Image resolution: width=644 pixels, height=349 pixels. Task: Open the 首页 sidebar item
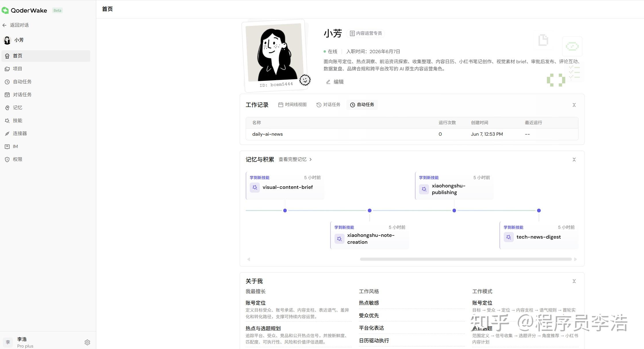point(46,56)
